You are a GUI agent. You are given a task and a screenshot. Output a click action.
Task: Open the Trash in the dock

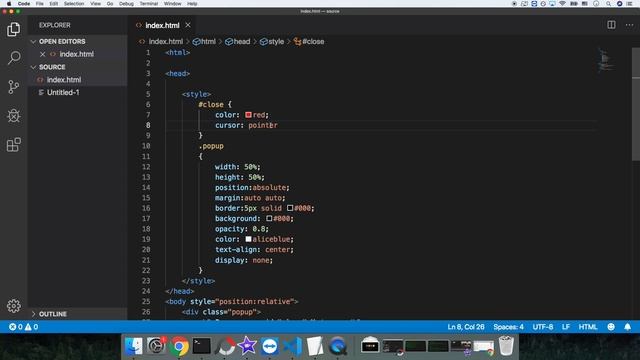506,346
